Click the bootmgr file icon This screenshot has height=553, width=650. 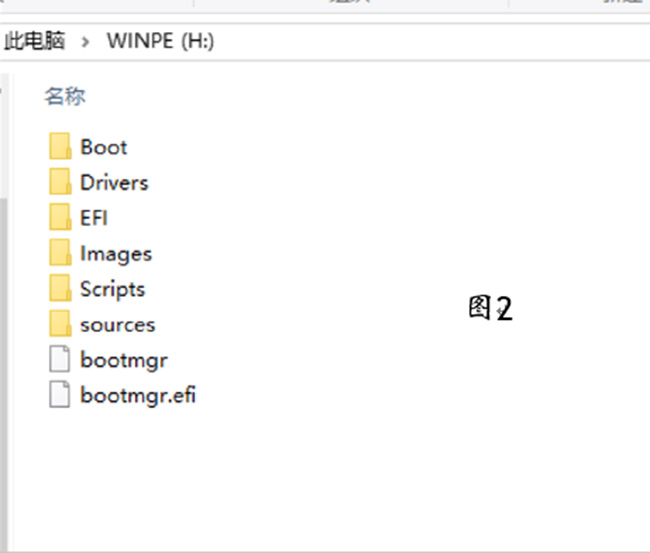(60, 360)
